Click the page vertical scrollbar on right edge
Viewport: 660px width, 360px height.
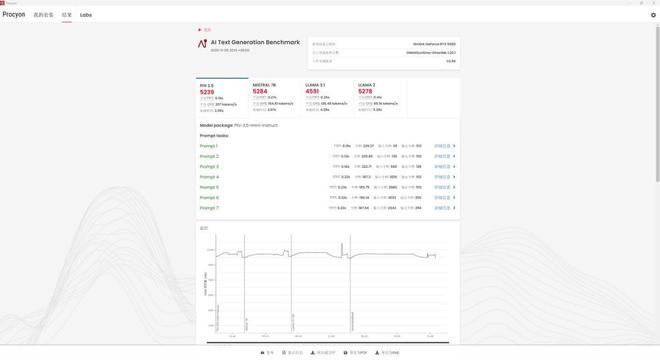tap(657, 103)
